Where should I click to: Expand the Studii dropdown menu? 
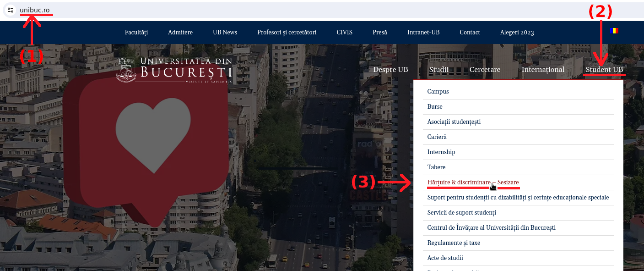438,70
